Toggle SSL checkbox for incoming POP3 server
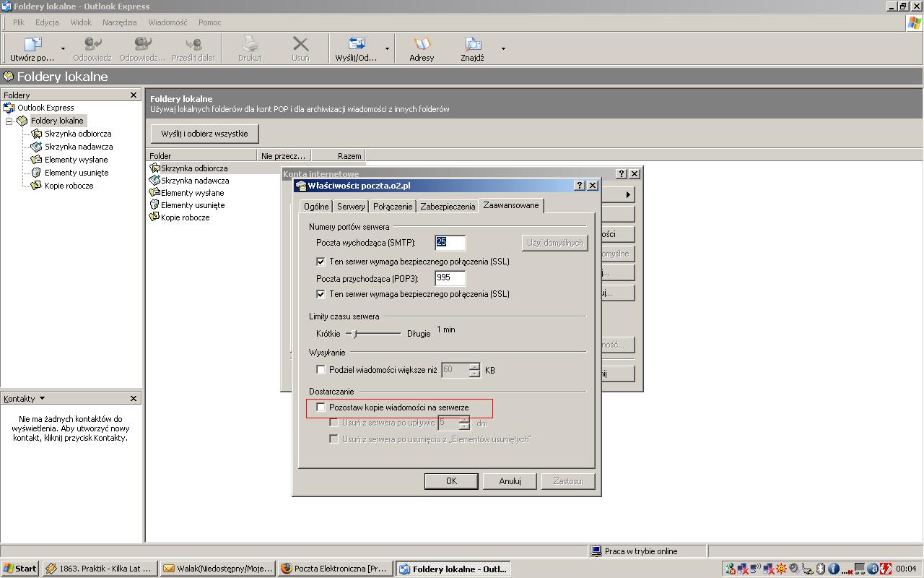The width and height of the screenshot is (924, 578). 321,294
